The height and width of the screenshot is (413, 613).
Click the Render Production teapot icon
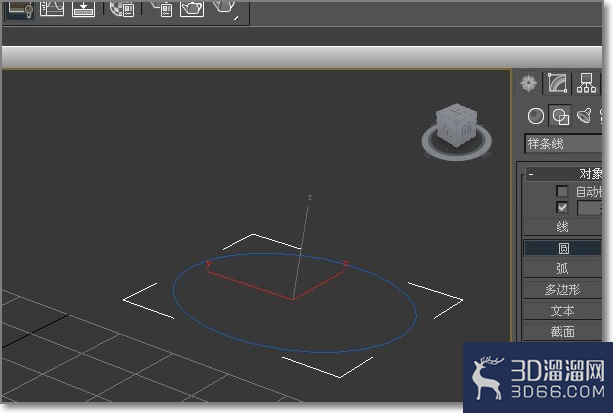pos(226,9)
